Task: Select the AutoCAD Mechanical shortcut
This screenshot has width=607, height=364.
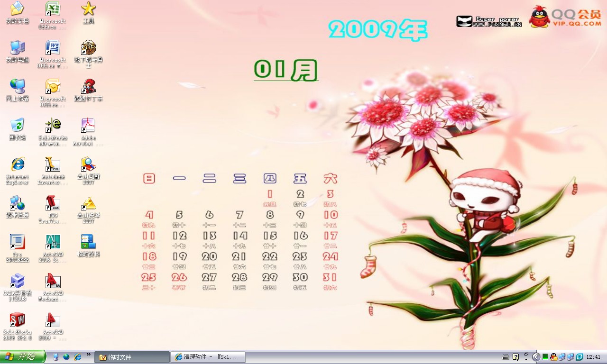Action: point(53,288)
